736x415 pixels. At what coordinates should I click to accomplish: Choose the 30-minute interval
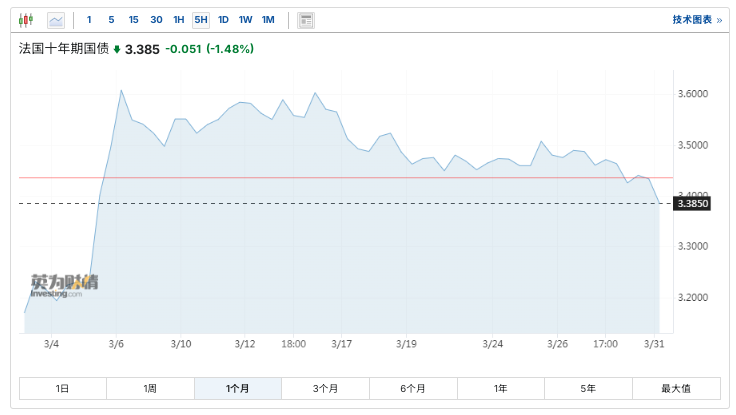click(156, 20)
